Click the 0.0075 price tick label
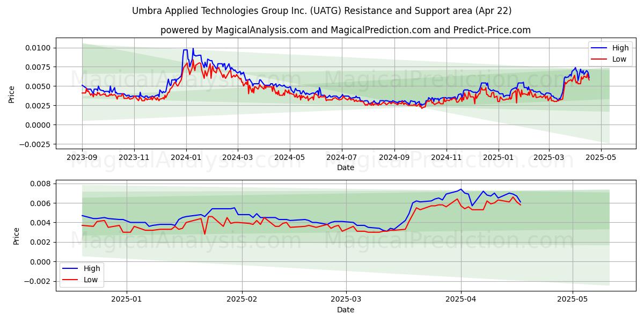Image resolution: width=644 pixels, height=322 pixels. pyautogui.click(x=39, y=67)
